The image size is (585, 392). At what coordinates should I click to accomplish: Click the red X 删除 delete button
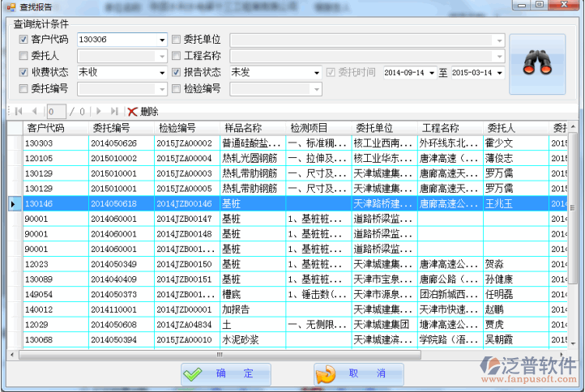143,111
